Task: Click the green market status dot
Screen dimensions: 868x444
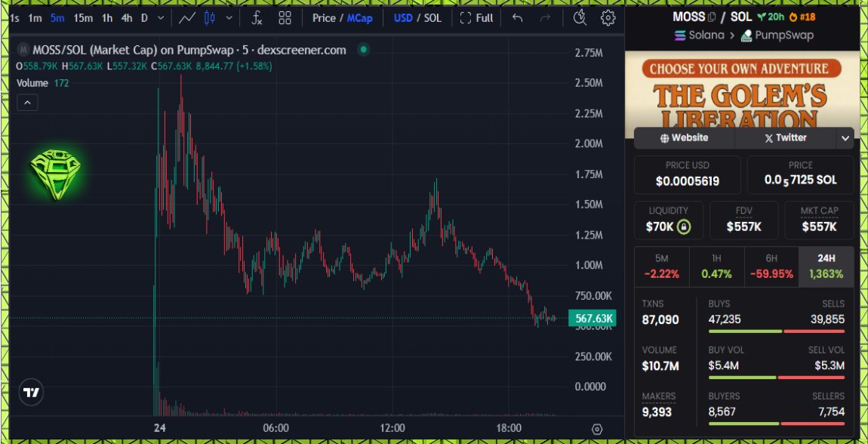Action: (x=364, y=50)
